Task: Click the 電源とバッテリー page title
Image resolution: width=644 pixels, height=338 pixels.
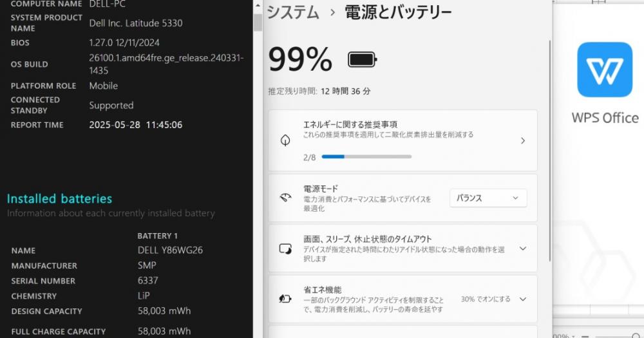Action: tap(398, 12)
